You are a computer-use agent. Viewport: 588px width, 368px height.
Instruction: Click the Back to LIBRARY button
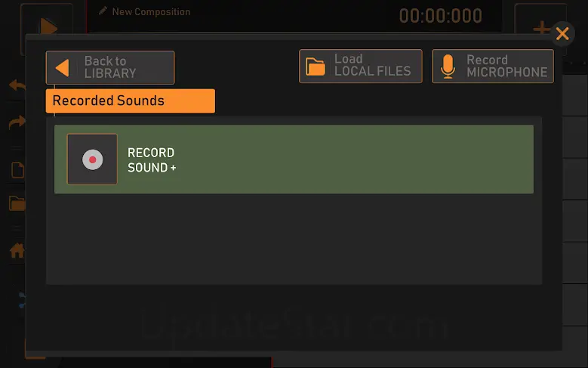tap(110, 67)
